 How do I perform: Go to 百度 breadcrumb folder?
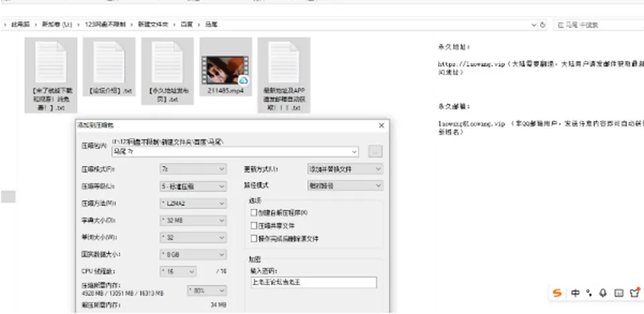tap(187, 25)
